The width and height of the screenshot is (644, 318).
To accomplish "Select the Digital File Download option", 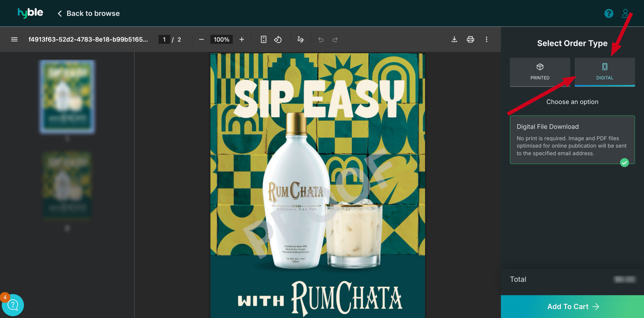I will (572, 140).
